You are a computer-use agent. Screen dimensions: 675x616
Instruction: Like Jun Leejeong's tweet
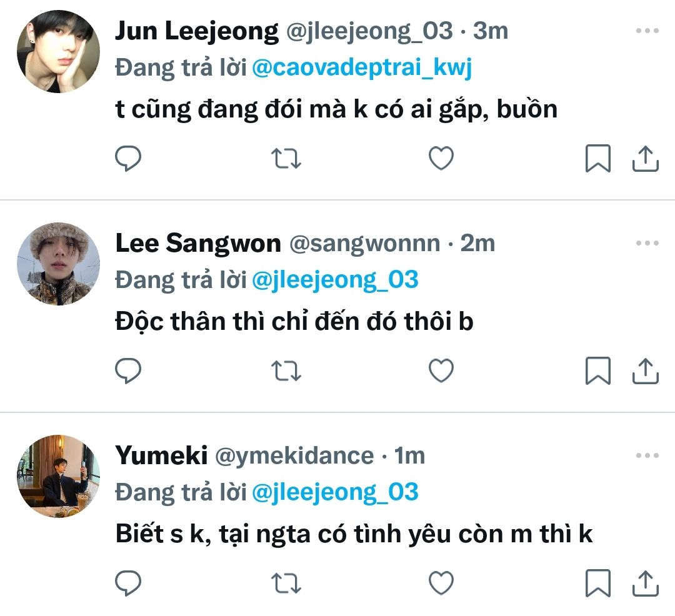441,159
